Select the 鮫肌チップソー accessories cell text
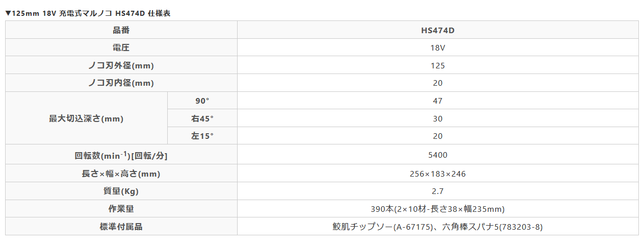644x244 pixels. (437, 227)
